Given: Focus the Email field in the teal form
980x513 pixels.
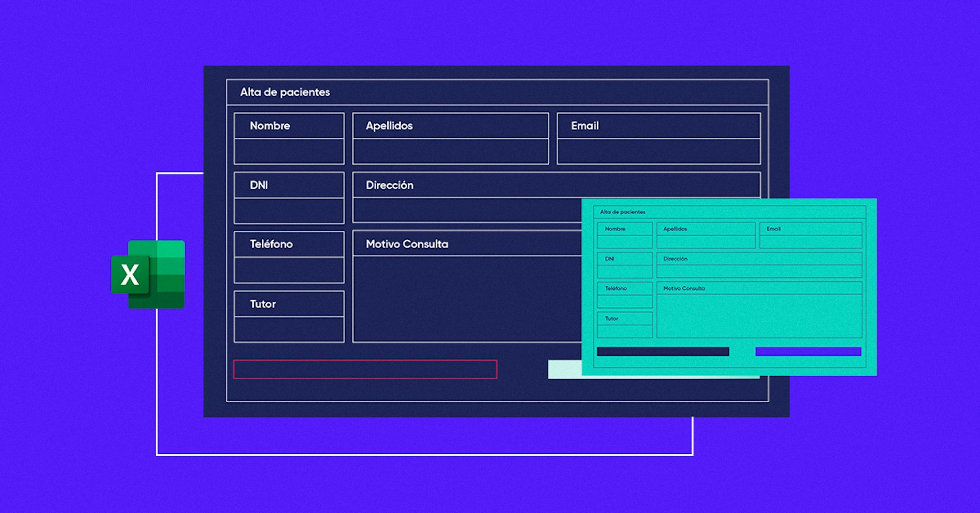Looking at the screenshot, I should pos(811,241).
